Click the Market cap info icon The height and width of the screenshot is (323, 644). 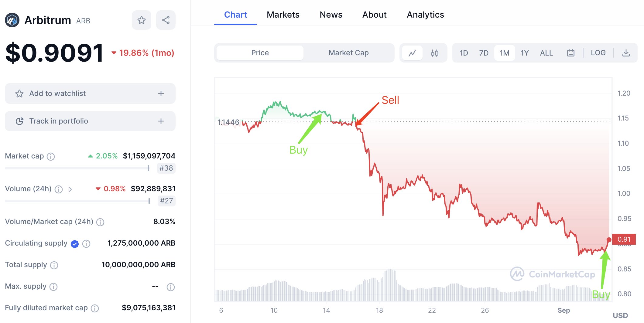pos(51,156)
